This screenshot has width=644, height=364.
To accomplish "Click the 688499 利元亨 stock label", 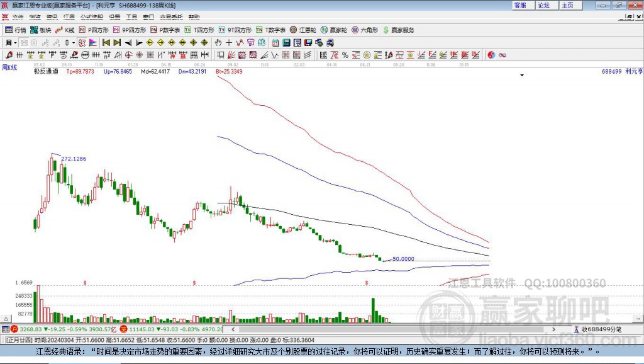I will pyautogui.click(x=622, y=72).
